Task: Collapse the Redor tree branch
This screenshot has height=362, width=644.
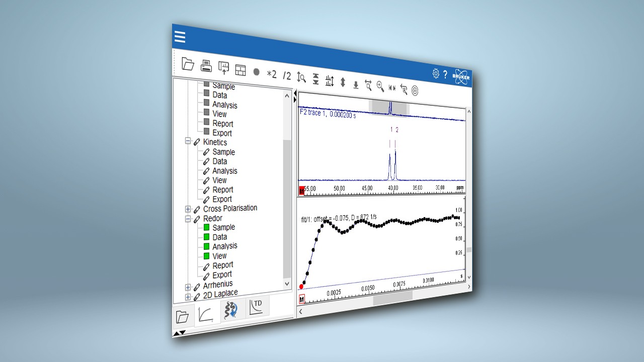Action: click(187, 218)
